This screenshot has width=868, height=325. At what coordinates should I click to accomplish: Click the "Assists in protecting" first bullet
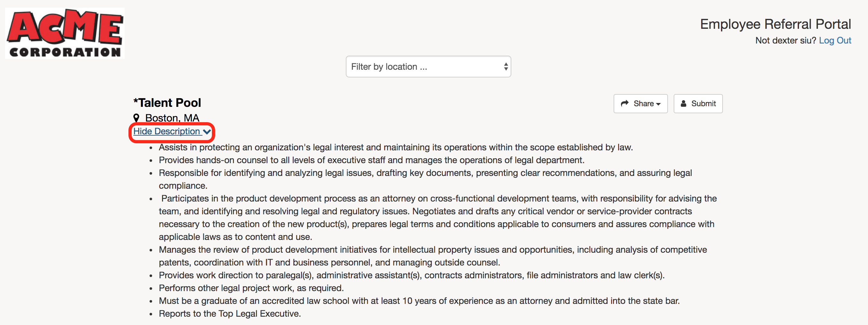(x=396, y=147)
